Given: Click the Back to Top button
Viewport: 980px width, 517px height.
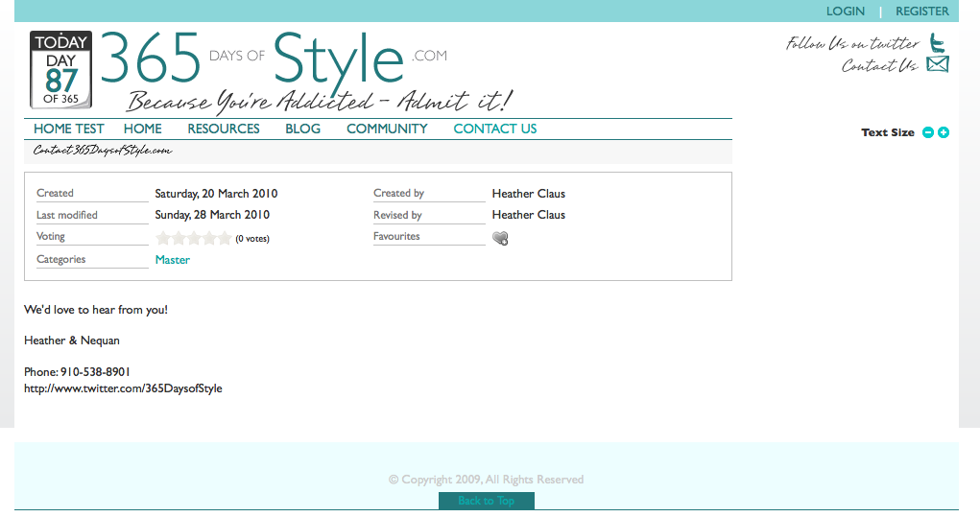Looking at the screenshot, I should point(487,501).
